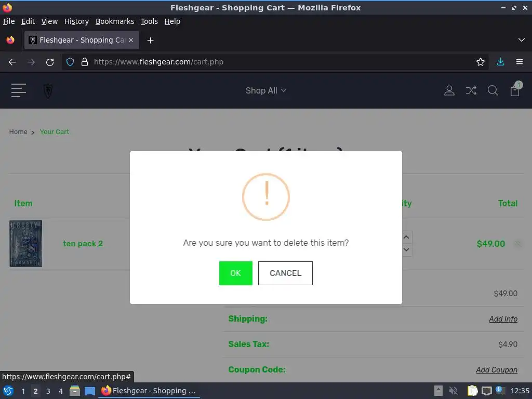Go back with the browser back arrow
This screenshot has height=399, width=532.
[12, 62]
